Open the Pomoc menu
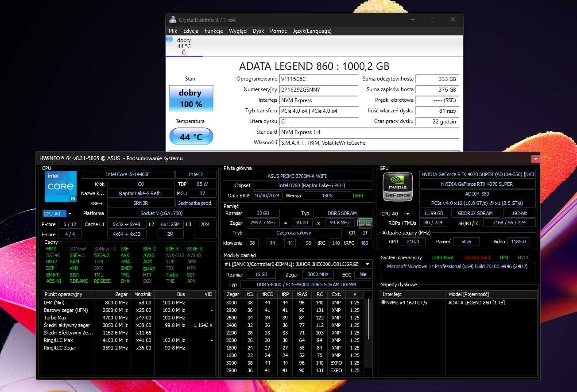 coord(279,31)
